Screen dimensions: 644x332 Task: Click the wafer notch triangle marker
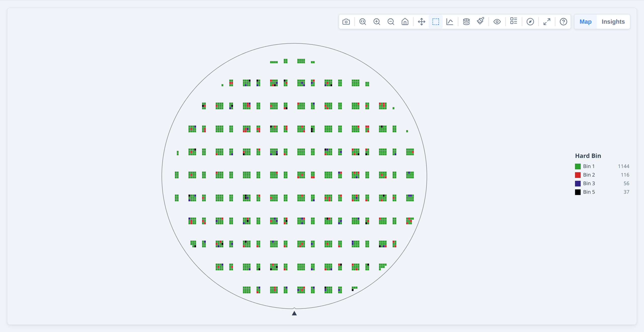pyautogui.click(x=294, y=313)
